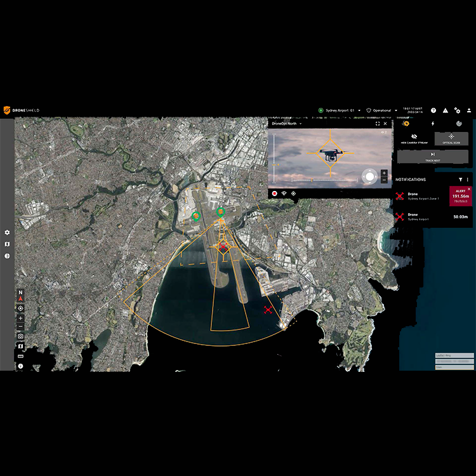The width and height of the screenshot is (476, 476).
Task: Switch to the lightning bolt panel tab
Action: click(433, 124)
